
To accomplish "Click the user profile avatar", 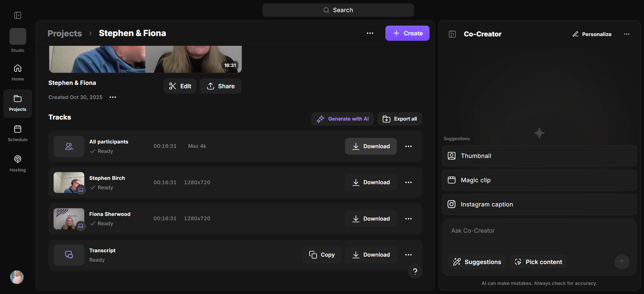I will 17,277.
